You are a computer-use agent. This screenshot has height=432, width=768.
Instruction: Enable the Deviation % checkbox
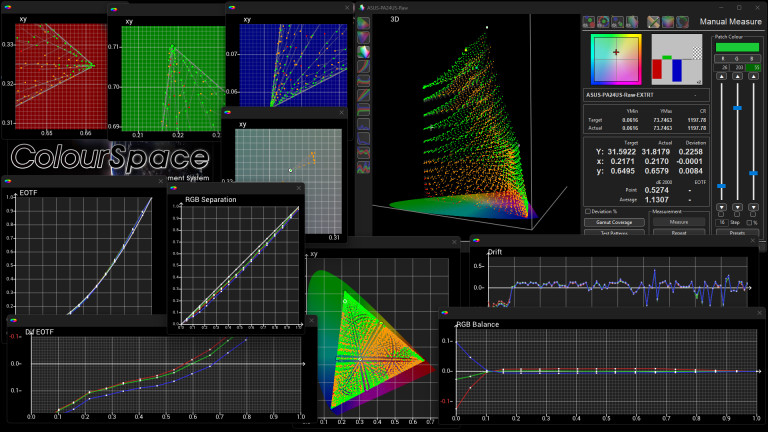point(586,211)
